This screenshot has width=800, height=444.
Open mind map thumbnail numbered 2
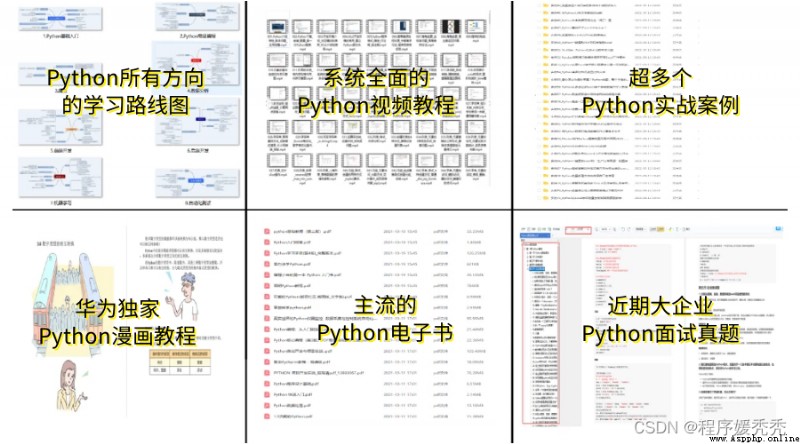tap(197, 16)
